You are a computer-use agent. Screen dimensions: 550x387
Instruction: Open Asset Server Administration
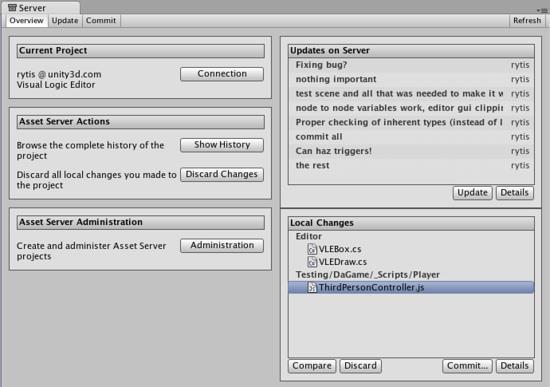pos(222,245)
